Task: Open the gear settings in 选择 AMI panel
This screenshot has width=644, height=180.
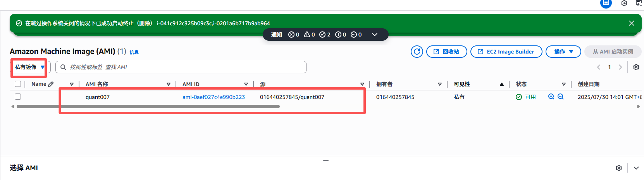Action: pos(619,168)
